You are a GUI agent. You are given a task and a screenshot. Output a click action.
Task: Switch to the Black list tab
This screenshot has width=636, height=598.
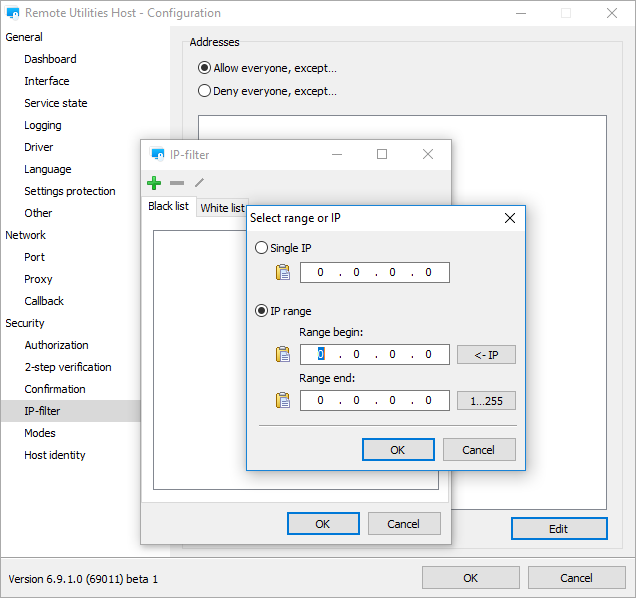[168, 207]
